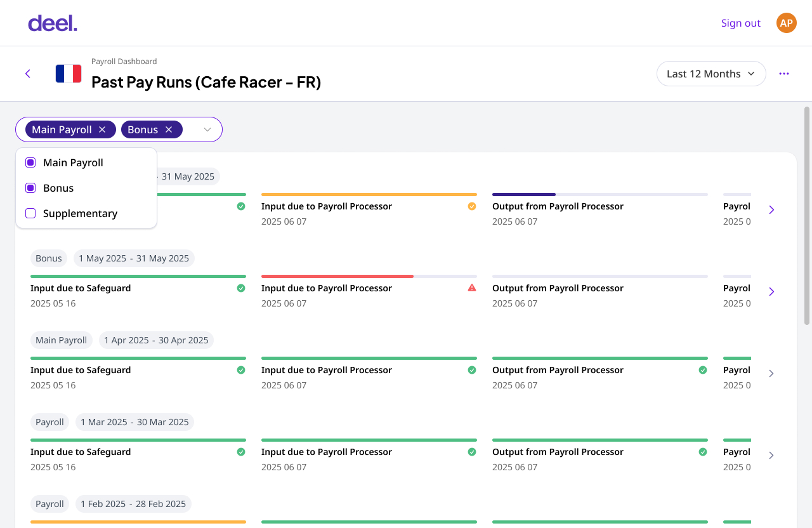Expand the Bonus May 2025 pay run chevron
This screenshot has width=812, height=528.
tap(771, 291)
